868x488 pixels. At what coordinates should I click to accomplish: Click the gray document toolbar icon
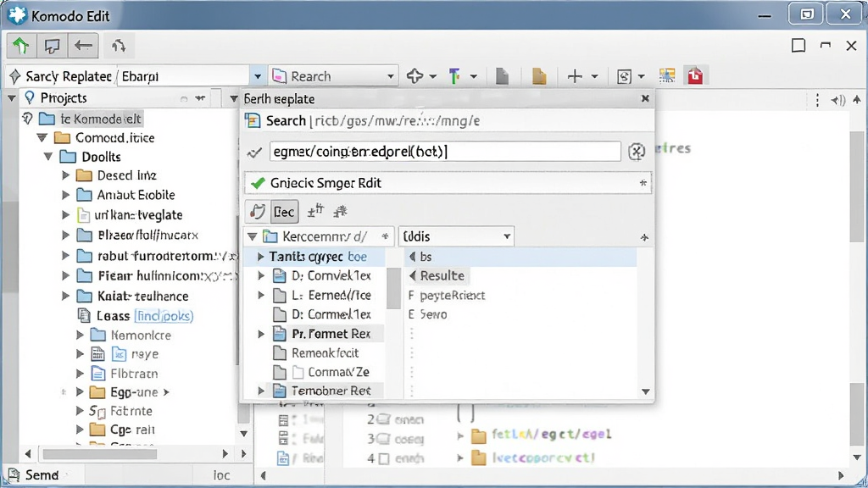502,75
